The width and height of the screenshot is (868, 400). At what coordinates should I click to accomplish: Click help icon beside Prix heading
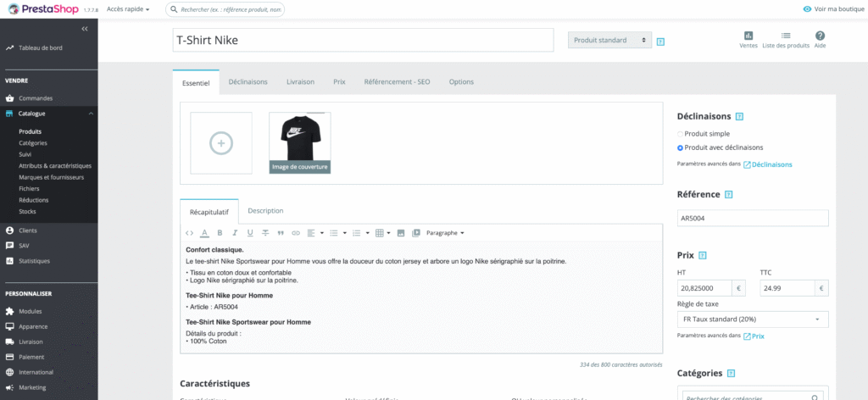703,256
